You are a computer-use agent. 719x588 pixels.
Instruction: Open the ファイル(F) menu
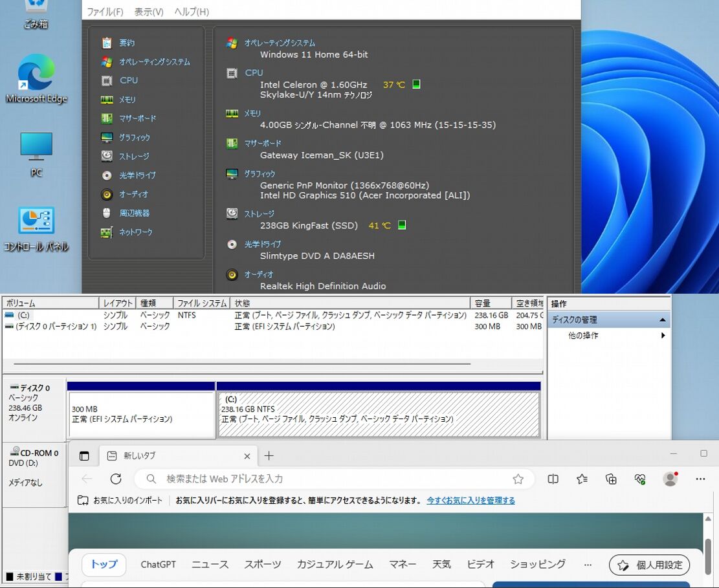[x=105, y=12]
